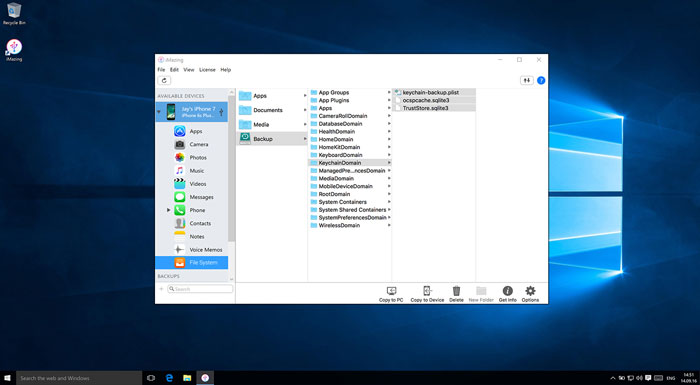
Task: Expand the CameraRollDomain folder arrow
Action: (x=389, y=116)
